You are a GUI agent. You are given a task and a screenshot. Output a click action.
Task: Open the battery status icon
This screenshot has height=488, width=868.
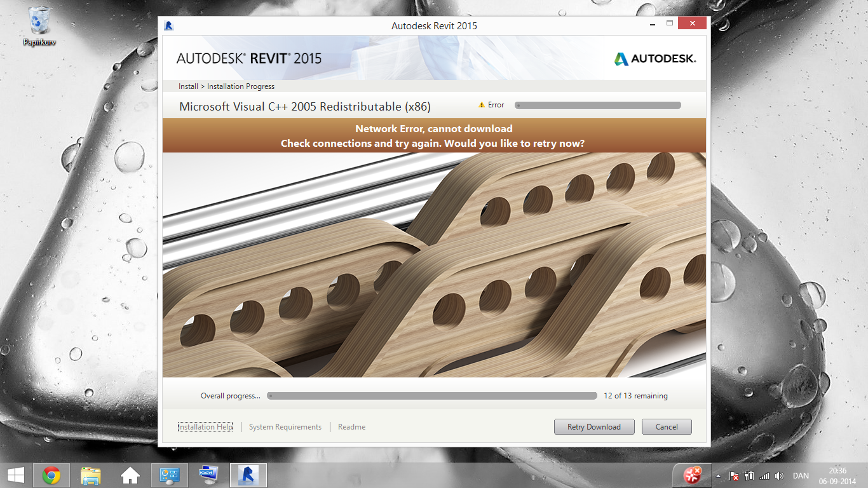pos(749,475)
